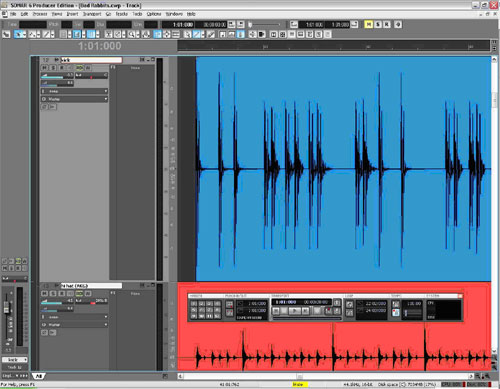Click the blue kick audio clip
Screen dimensions: 500x389
[343, 169]
